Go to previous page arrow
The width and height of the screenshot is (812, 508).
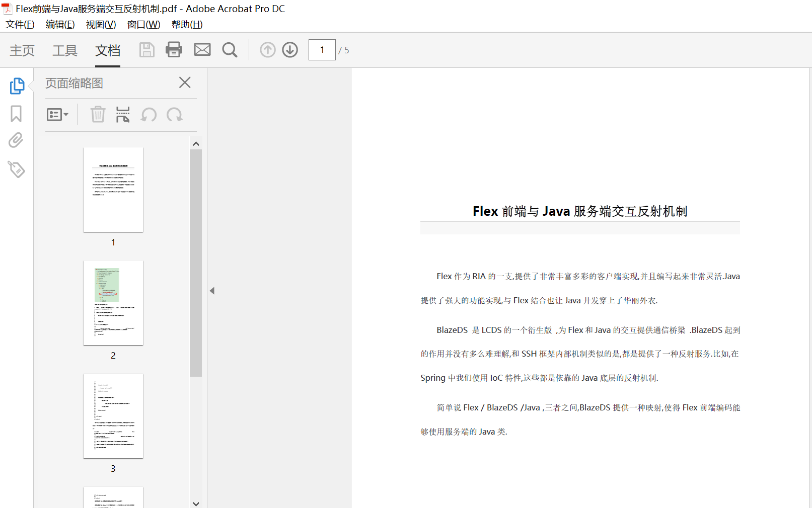[268, 50]
